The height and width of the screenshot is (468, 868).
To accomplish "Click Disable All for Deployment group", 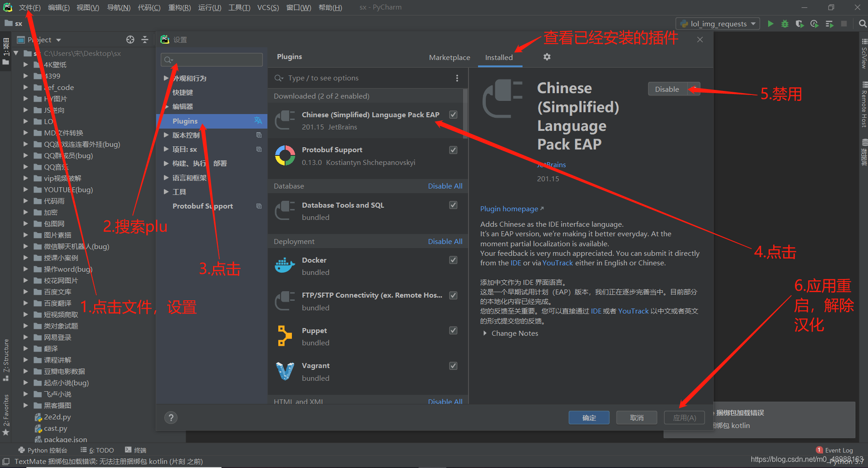I will (x=445, y=241).
